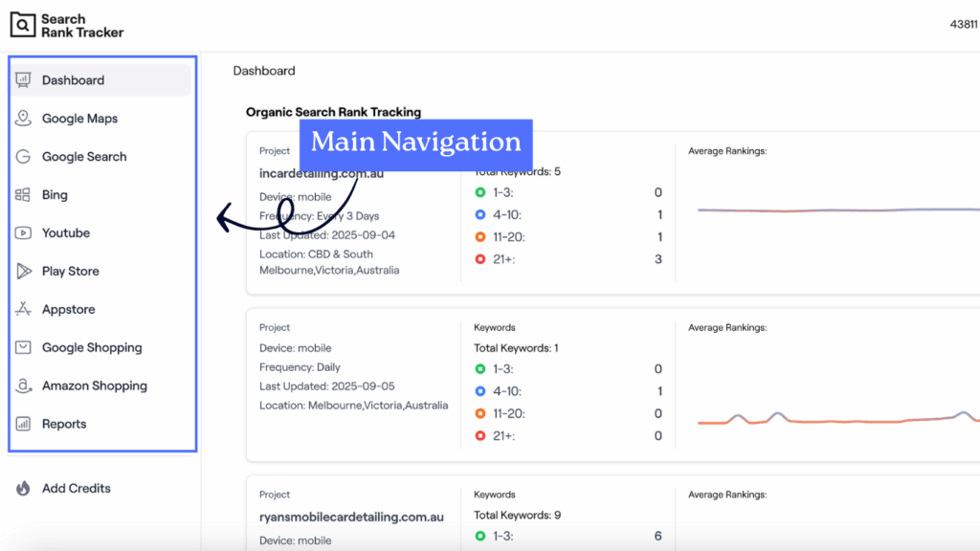Screen dimensions: 980x551
Task: Click Add Credits link
Action: (76, 488)
